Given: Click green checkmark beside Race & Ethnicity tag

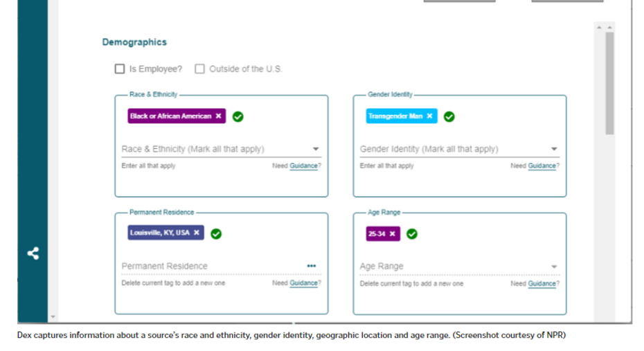Looking at the screenshot, I should 238,116.
